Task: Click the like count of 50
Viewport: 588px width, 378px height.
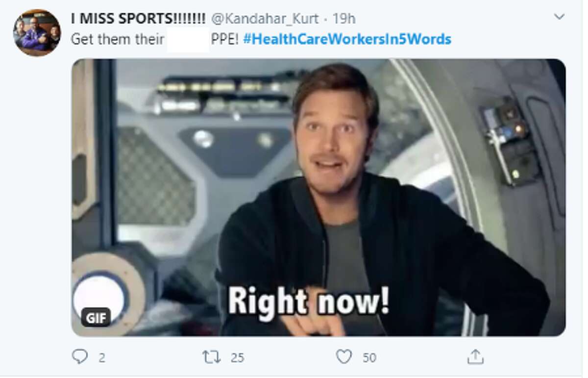Action: click(x=369, y=357)
